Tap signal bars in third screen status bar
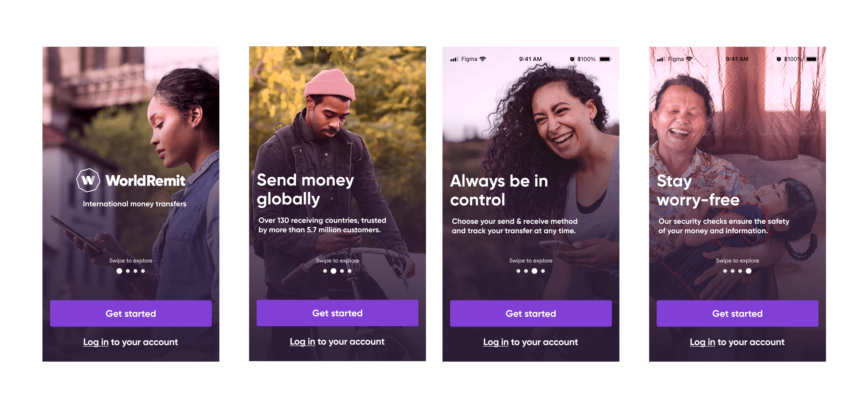This screenshot has height=406, width=868. click(454, 59)
